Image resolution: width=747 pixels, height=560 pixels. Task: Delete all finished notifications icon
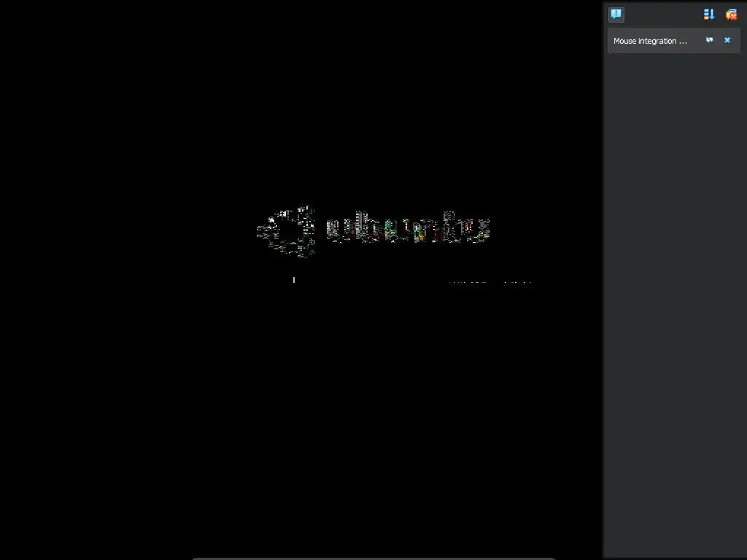(x=731, y=15)
